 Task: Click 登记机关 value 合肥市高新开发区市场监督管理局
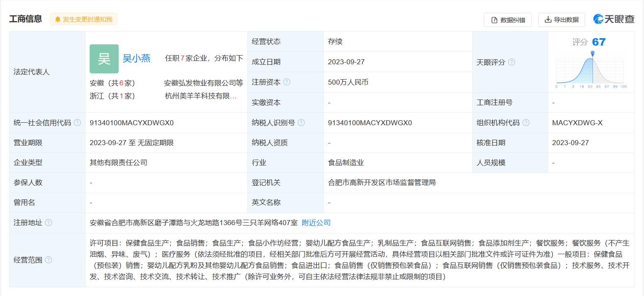pyautogui.click(x=382, y=182)
